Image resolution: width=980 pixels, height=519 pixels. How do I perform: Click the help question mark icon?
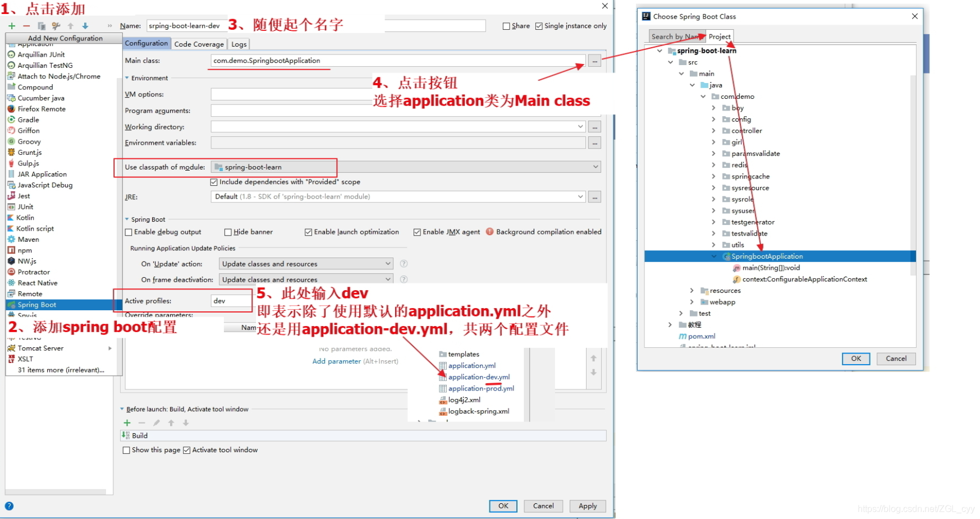coord(9,506)
